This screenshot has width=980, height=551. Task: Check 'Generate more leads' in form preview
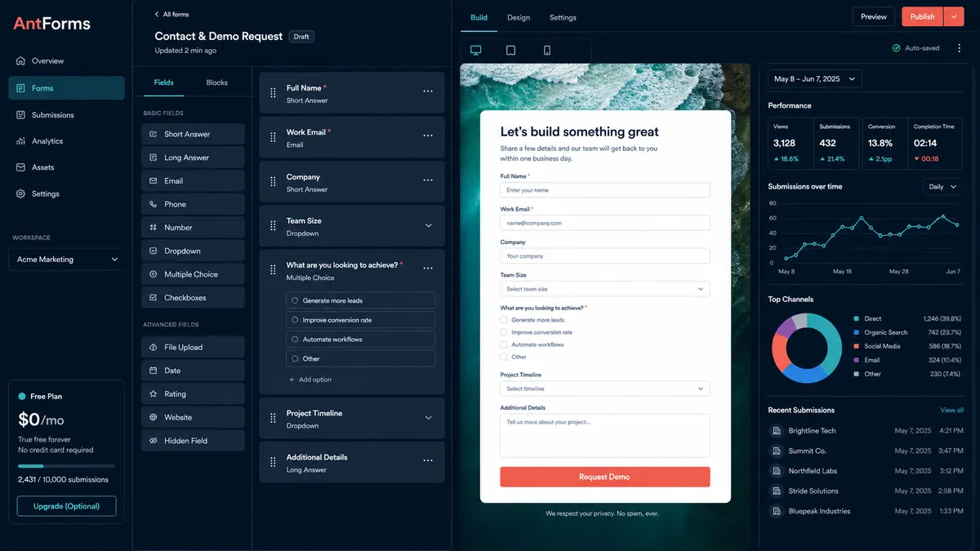pyautogui.click(x=504, y=320)
